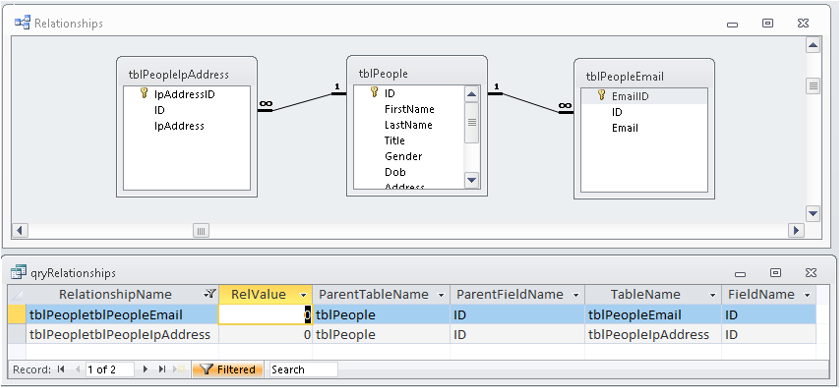Go to first record navigation arrow
Viewport: 840px width, 388px height.
point(61,369)
